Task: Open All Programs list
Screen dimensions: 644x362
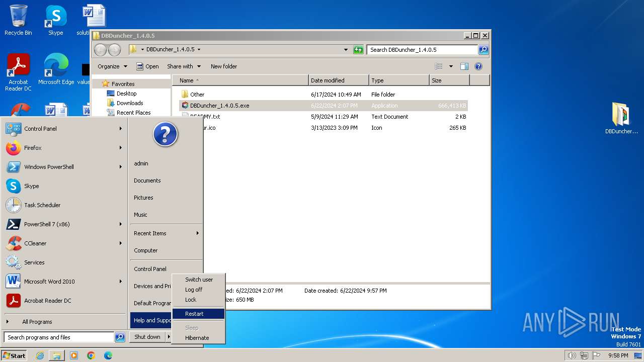Action: (64, 322)
